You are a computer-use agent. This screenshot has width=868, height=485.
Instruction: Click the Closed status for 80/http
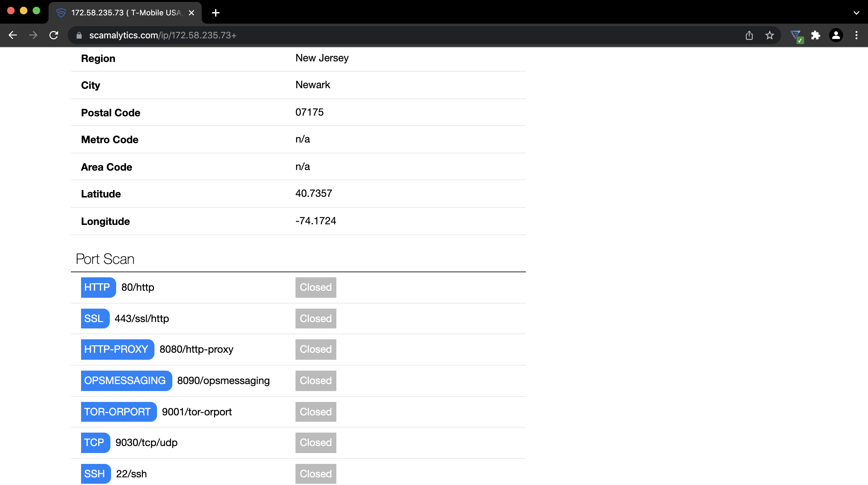point(316,287)
